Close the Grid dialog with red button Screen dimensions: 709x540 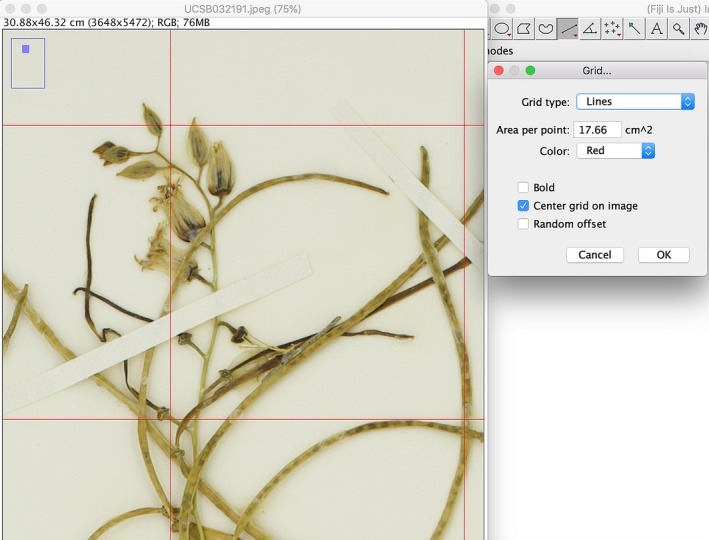click(498, 71)
